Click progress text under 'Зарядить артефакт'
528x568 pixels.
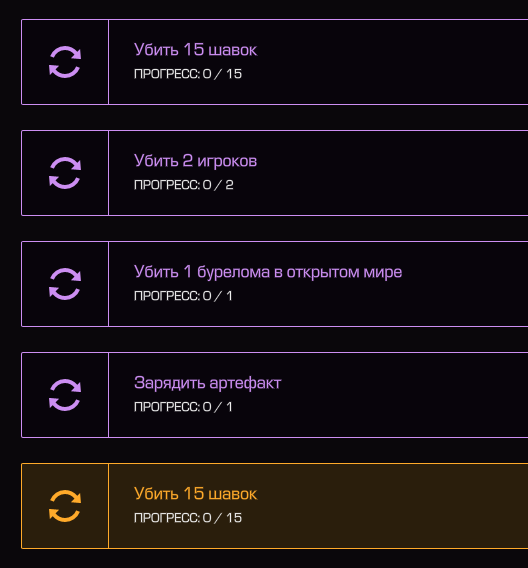pyautogui.click(x=183, y=407)
